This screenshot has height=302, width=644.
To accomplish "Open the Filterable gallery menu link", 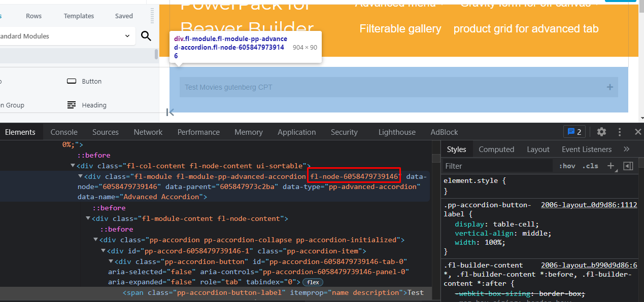I will (400, 29).
